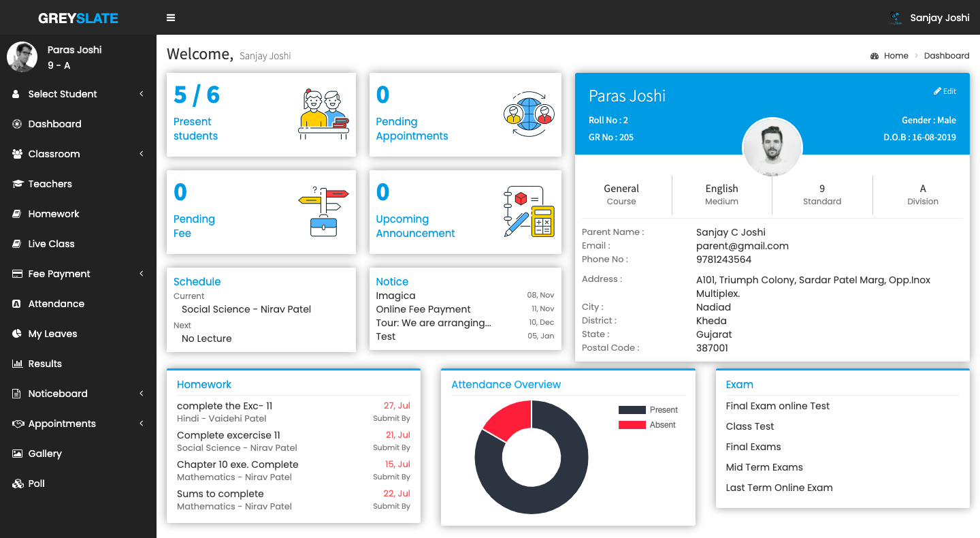Click the Pending Appointments globe icon
The height and width of the screenshot is (538, 980).
(528, 114)
